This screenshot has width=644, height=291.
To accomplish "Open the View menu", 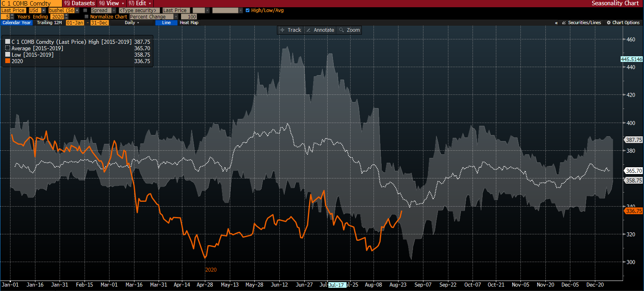I will point(111,3).
